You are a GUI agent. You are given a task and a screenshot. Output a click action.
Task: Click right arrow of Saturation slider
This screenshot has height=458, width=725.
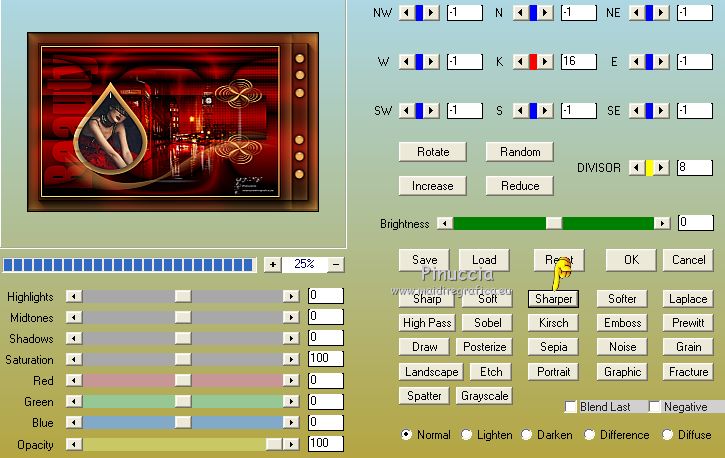(x=291, y=359)
